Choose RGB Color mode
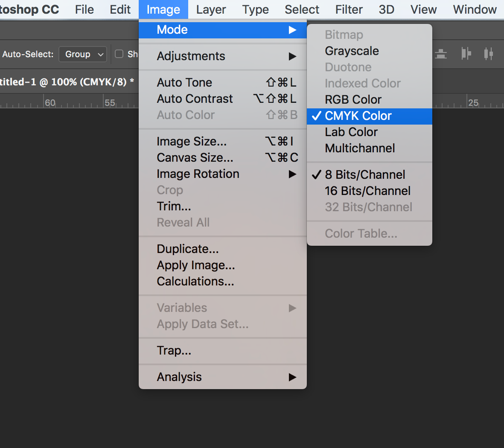 click(x=353, y=99)
